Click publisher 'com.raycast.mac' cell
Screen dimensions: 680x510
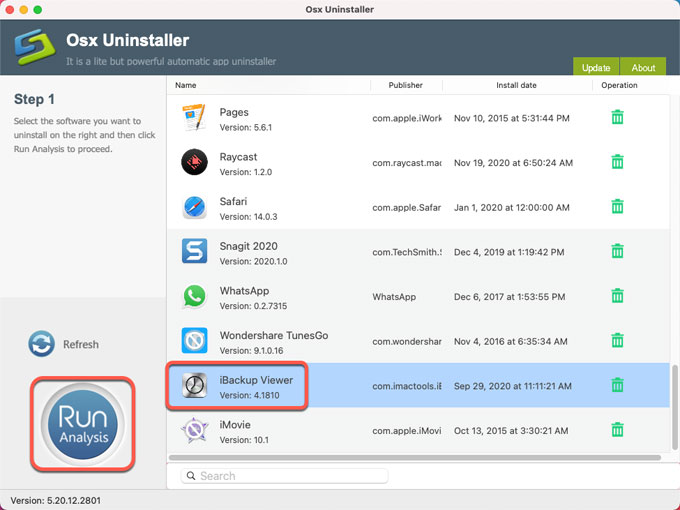point(407,163)
